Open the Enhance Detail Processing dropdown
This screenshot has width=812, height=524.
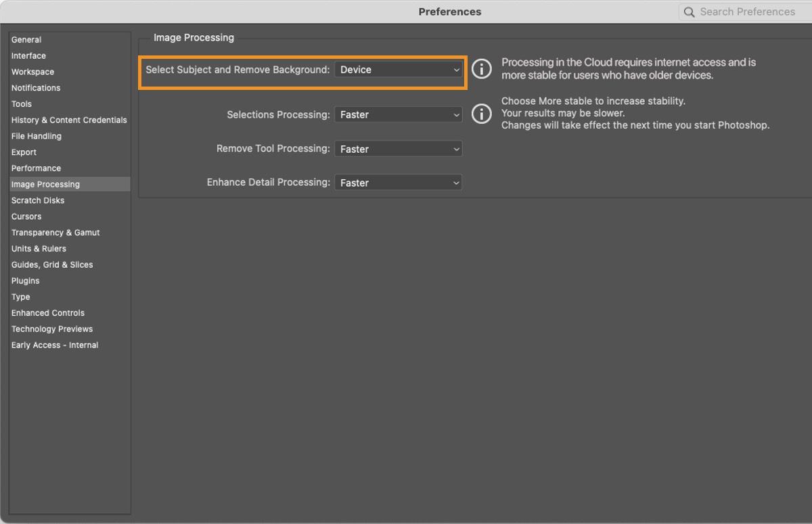pos(398,182)
